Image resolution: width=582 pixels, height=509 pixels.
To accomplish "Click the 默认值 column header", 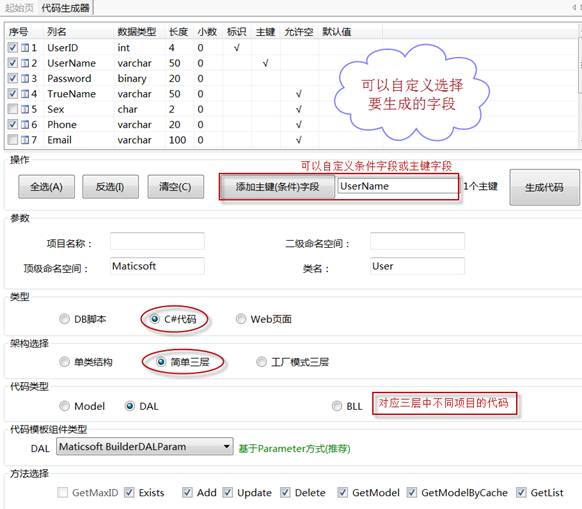I will [x=337, y=32].
